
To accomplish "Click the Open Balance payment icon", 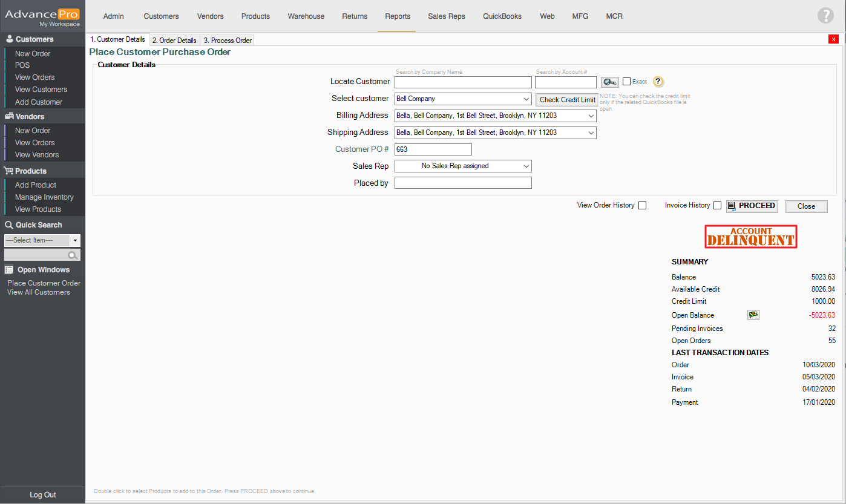I will coord(753,315).
